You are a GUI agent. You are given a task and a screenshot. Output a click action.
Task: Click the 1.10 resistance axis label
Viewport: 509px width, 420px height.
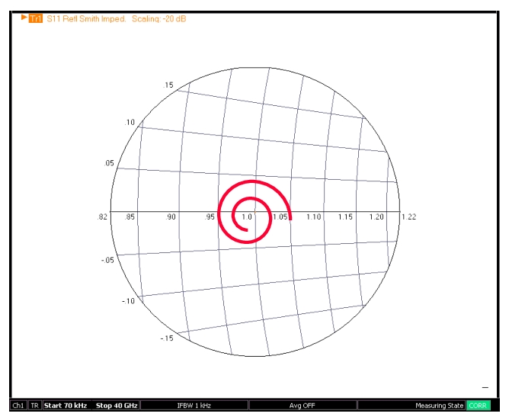314,216
